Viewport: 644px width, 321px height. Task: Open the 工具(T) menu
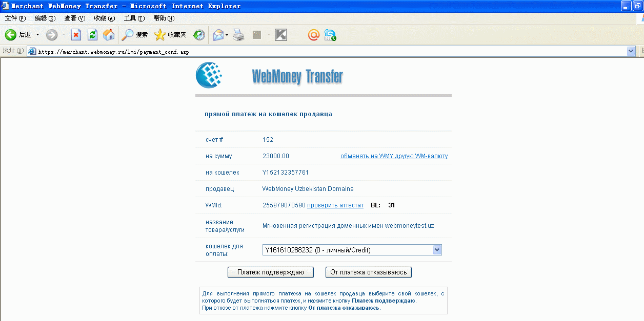pos(134,18)
